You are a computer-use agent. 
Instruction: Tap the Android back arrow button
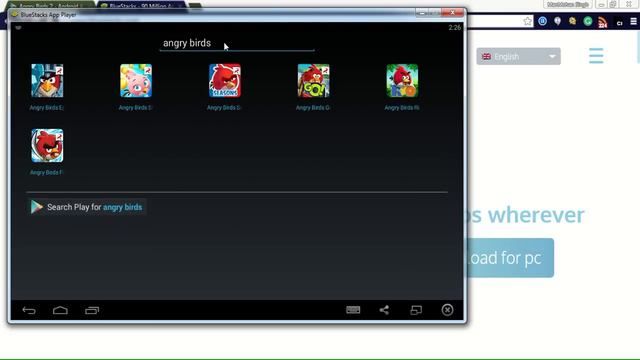point(29,311)
